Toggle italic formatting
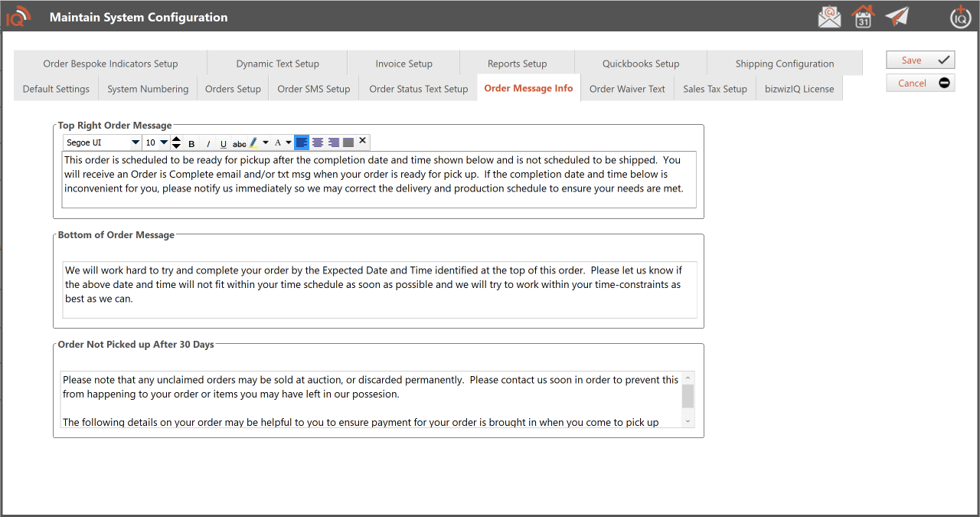980x517 pixels. [x=207, y=143]
